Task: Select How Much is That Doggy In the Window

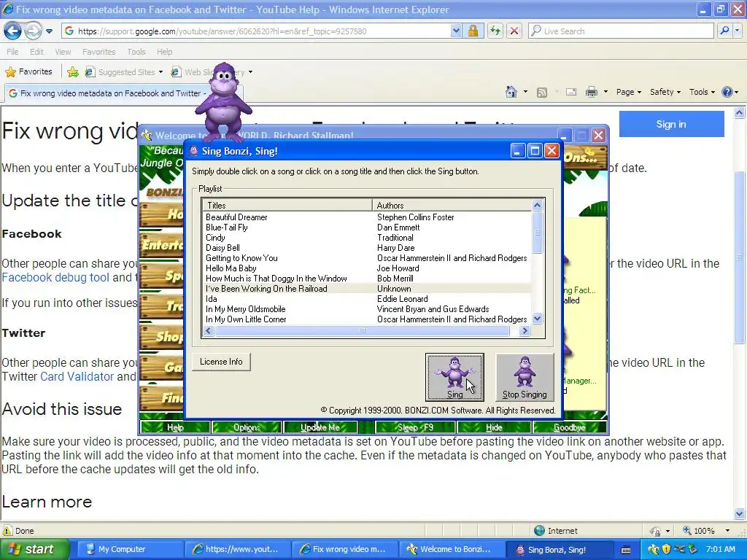Action: (276, 279)
